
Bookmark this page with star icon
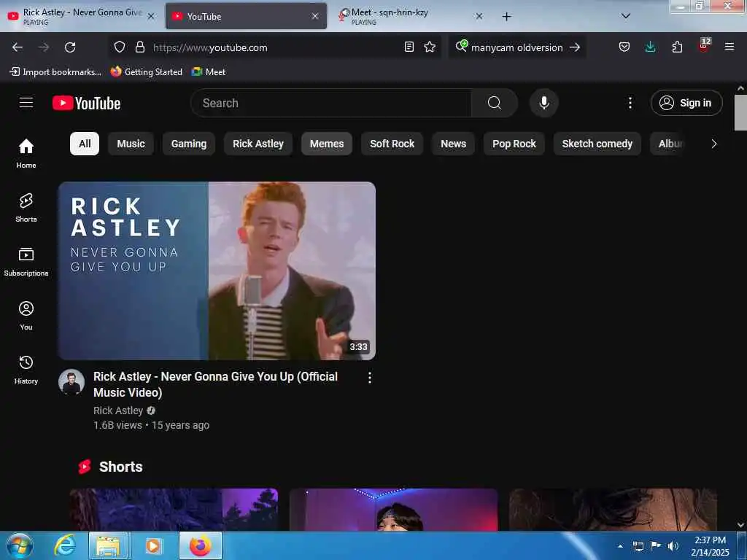(430, 47)
